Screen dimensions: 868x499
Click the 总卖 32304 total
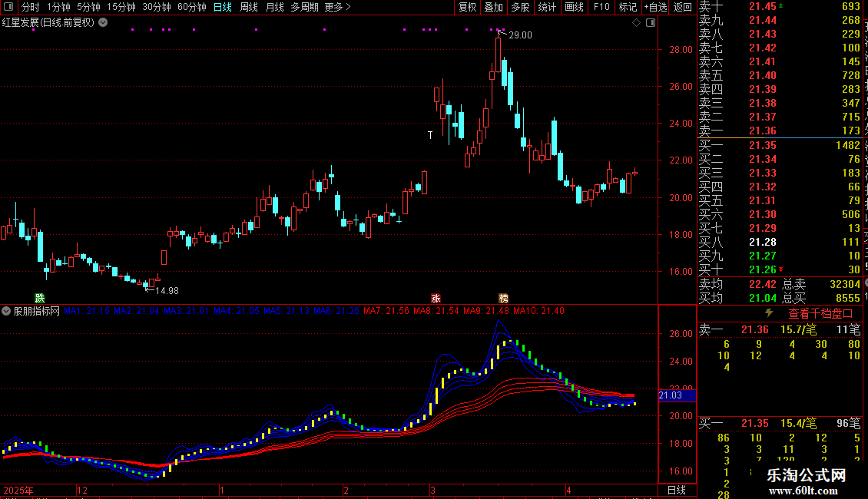821,284
